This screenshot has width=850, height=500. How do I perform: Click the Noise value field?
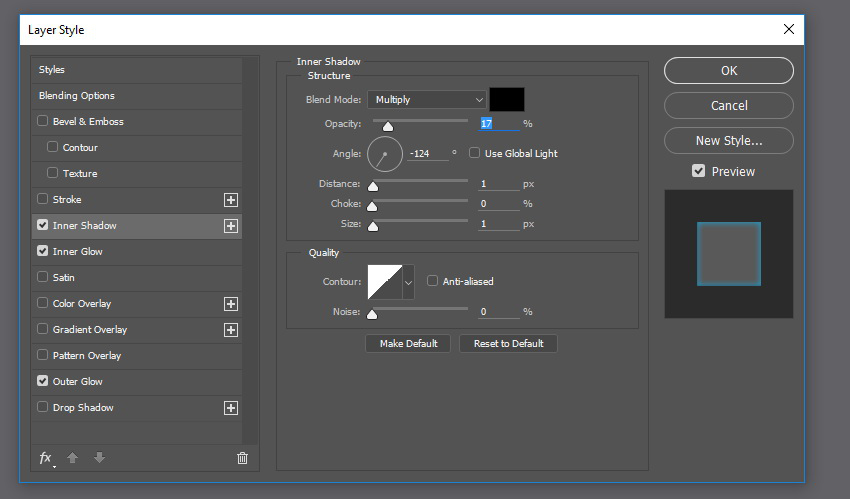pos(499,312)
